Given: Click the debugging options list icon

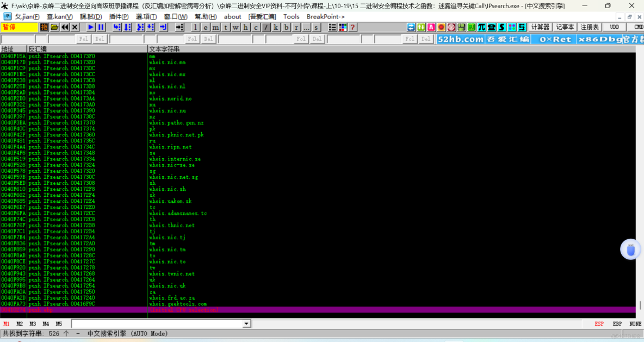Looking at the screenshot, I should [x=332, y=28].
